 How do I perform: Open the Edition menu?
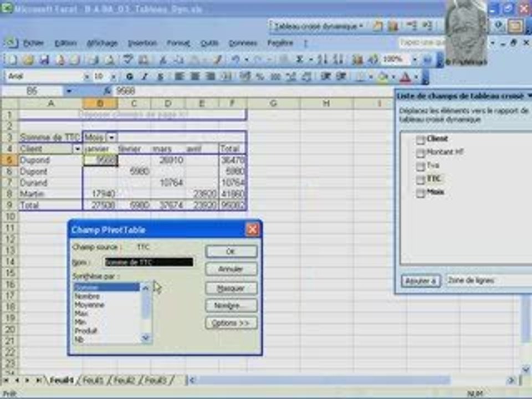[65, 43]
